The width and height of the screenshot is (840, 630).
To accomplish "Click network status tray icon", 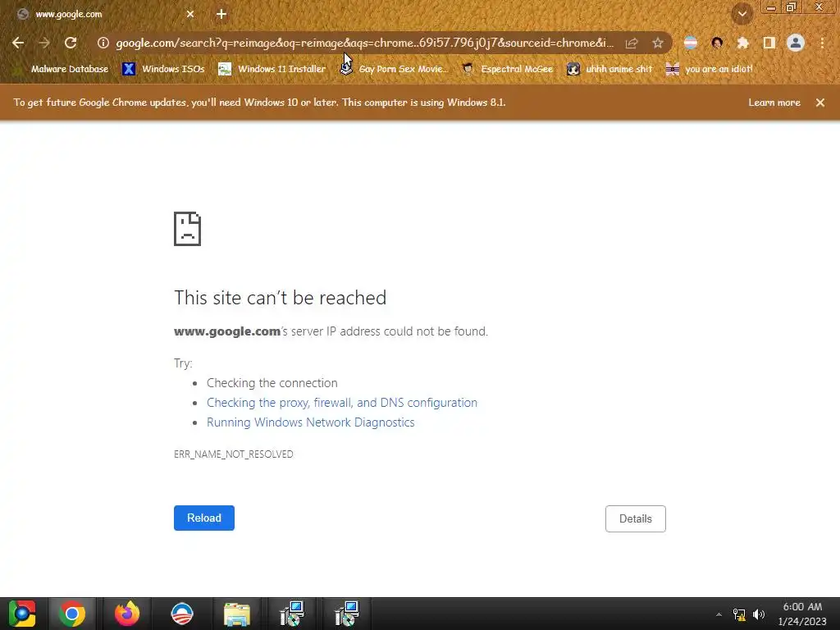I will 739,614.
